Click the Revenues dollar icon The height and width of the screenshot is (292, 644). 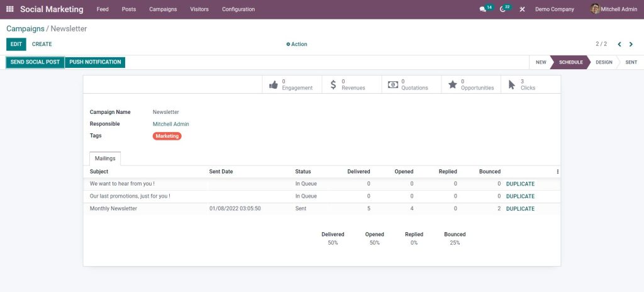pyautogui.click(x=333, y=85)
